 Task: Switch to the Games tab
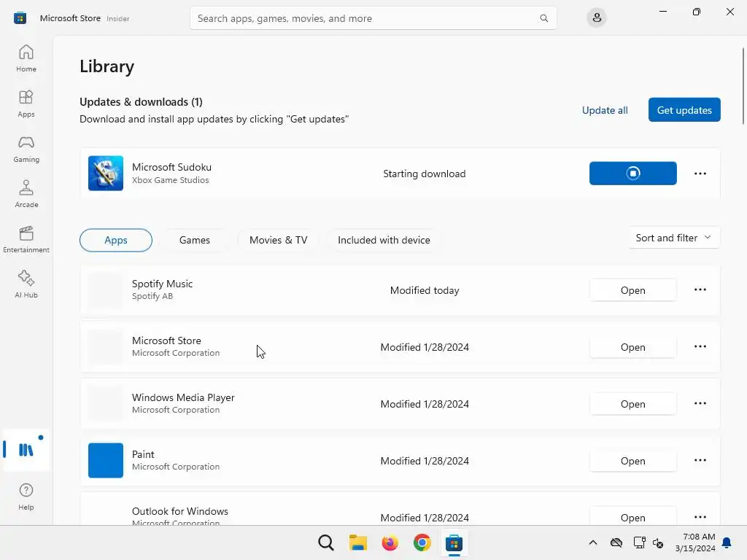(194, 240)
